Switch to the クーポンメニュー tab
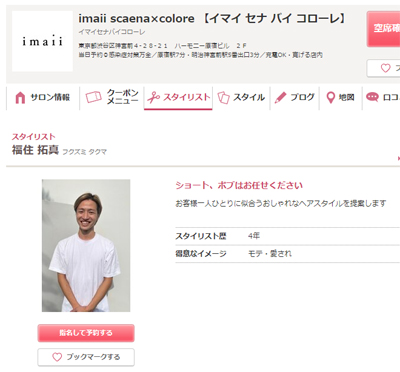The height and width of the screenshot is (372, 400). click(x=112, y=97)
